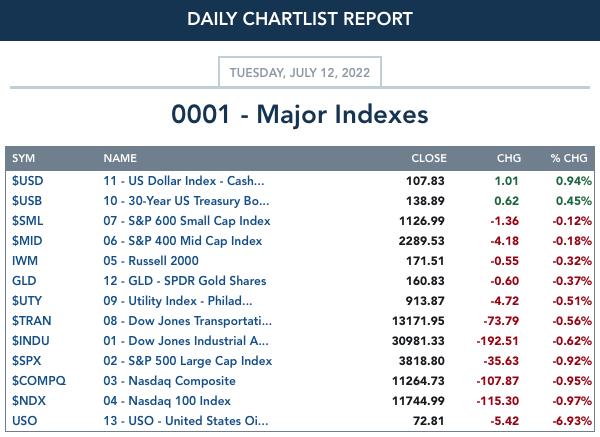Open the Nasdaq 100 Index link
Image resolution: width=600 pixels, height=437 pixels.
pyautogui.click(x=167, y=401)
